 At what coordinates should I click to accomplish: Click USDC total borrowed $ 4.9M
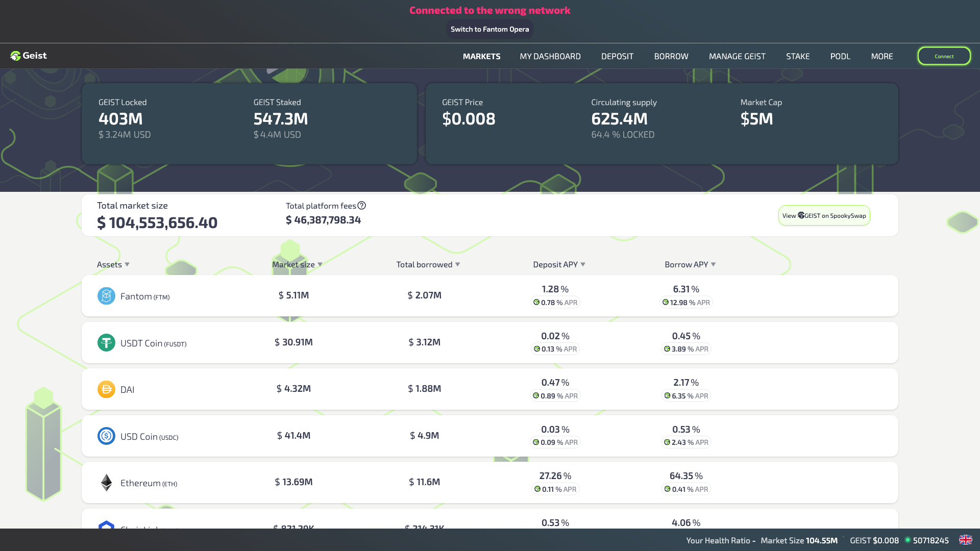(x=424, y=436)
